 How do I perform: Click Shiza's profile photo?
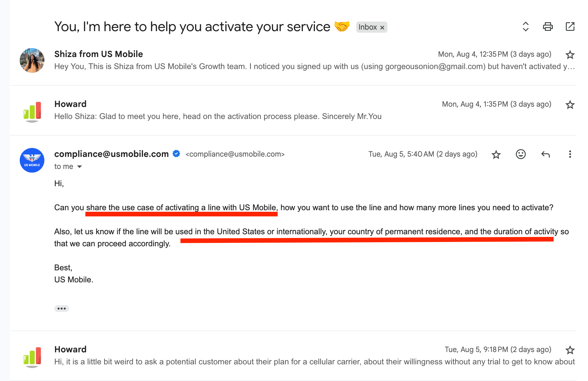32,60
